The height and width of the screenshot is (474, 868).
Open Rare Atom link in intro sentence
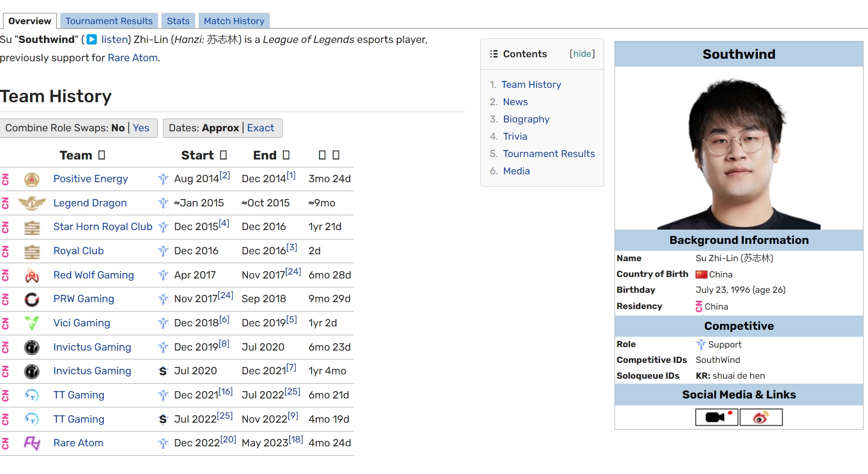coord(133,58)
